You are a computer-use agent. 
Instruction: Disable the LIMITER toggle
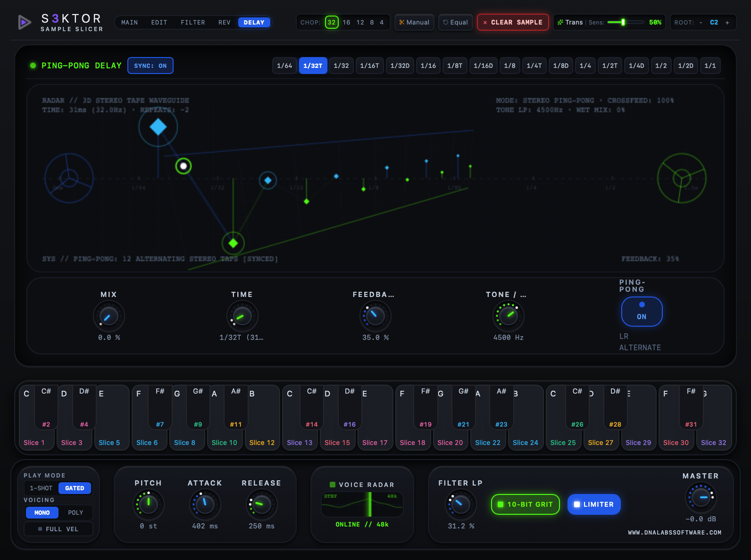click(x=594, y=504)
